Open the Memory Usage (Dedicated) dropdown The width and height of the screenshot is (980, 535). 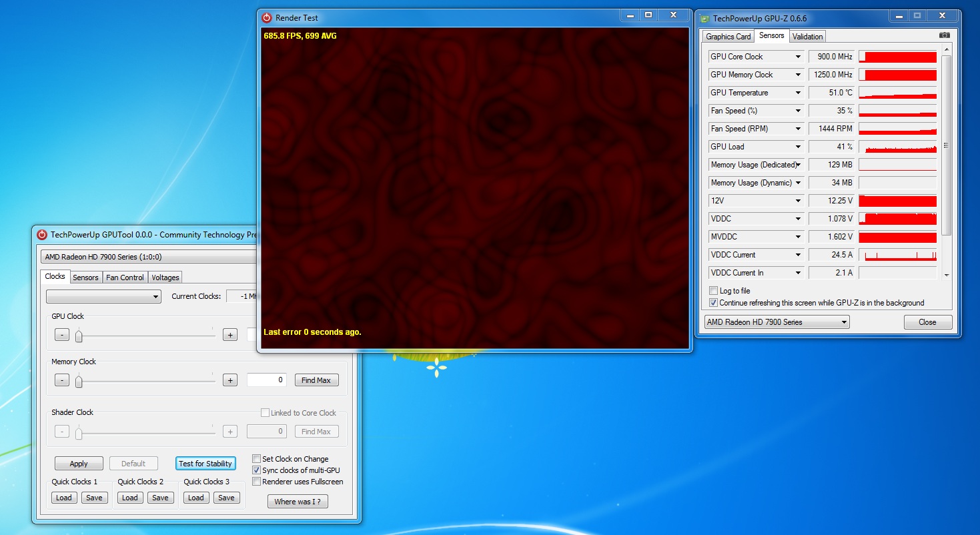click(798, 165)
